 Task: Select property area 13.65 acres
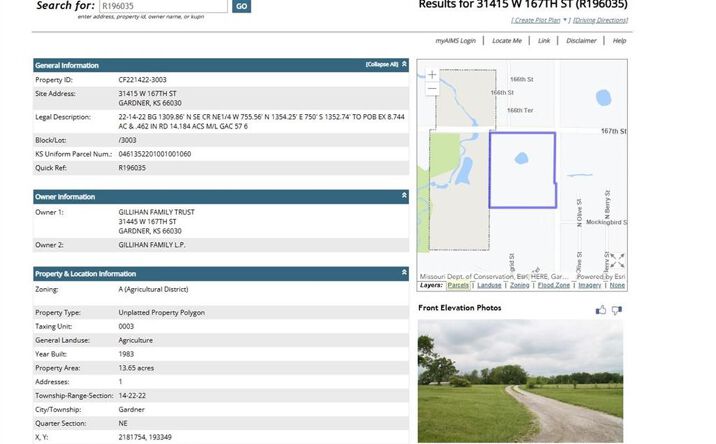click(136, 368)
